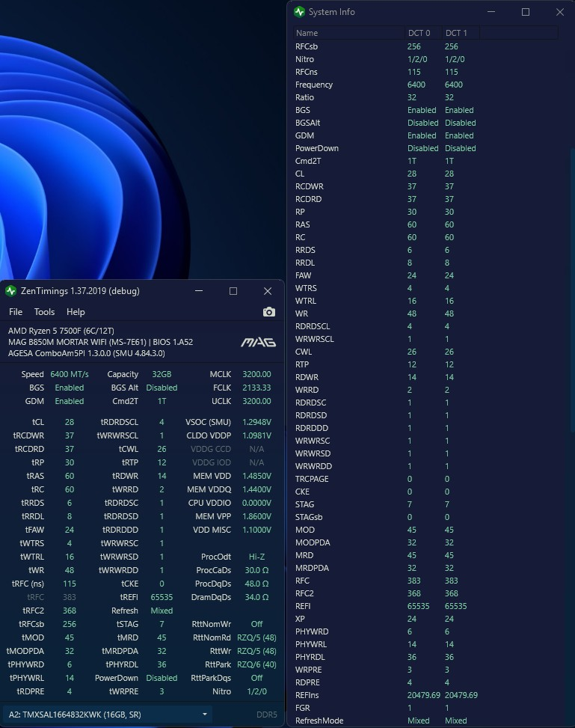575x728 pixels.
Task: Select the RCDWR row in System Info
Action: tap(425, 186)
